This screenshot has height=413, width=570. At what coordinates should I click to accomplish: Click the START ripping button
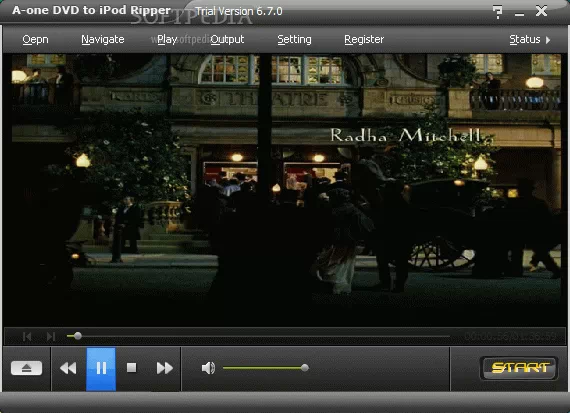[519, 368]
